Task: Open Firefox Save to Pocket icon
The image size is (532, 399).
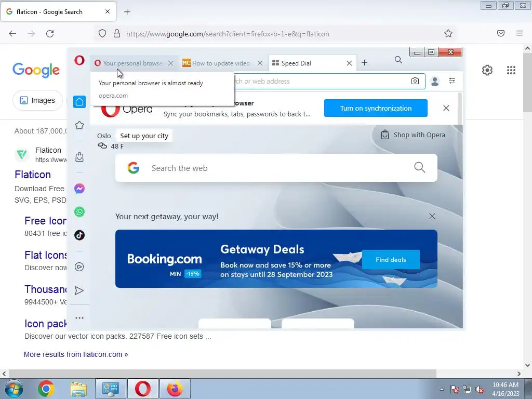Action: [x=501, y=33]
